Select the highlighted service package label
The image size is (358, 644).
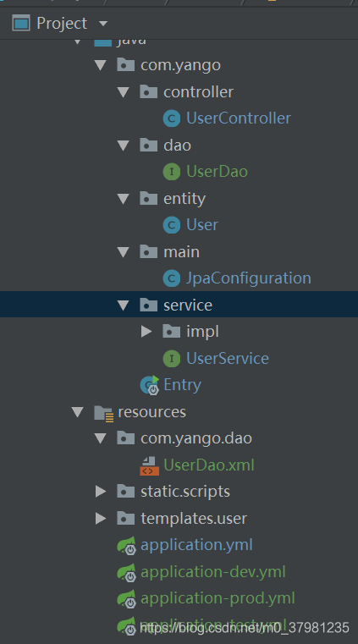[x=188, y=305]
